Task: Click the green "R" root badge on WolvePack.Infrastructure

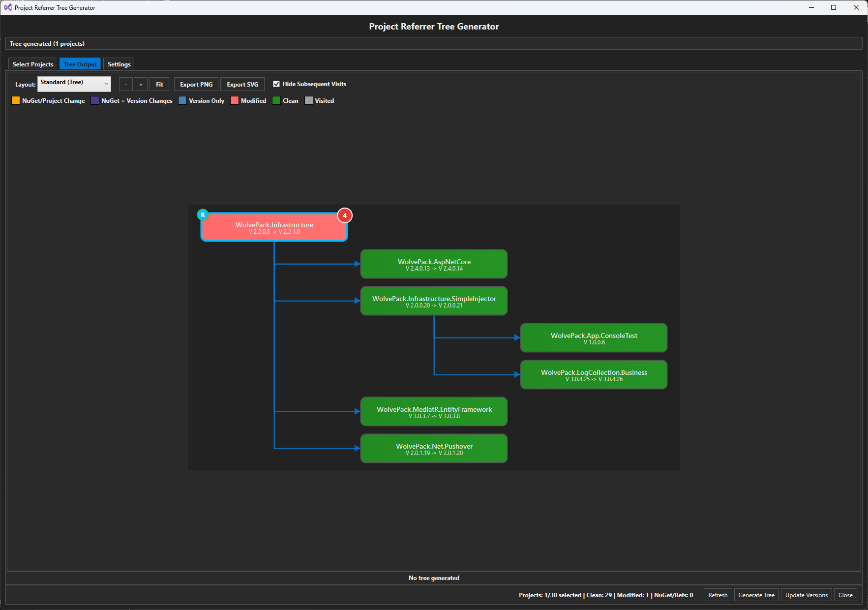Action: (x=203, y=214)
